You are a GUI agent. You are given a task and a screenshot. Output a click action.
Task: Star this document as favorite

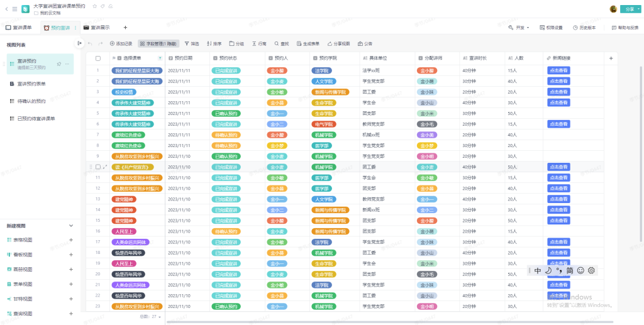coord(95,6)
